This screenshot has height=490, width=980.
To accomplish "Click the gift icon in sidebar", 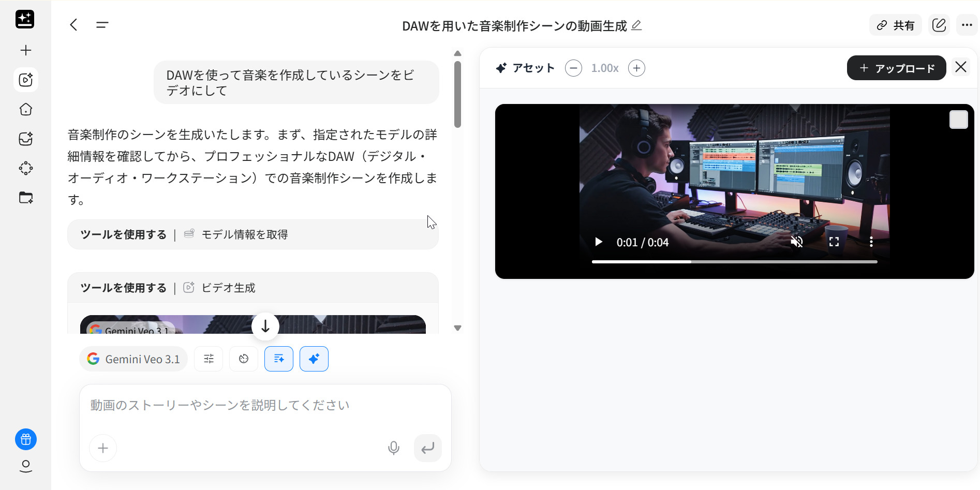I will 26,440.
